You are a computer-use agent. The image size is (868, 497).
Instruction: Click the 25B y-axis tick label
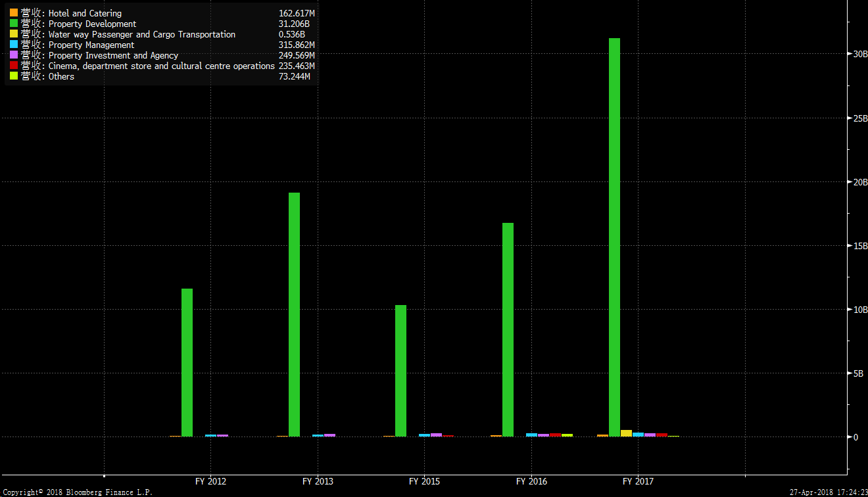859,118
